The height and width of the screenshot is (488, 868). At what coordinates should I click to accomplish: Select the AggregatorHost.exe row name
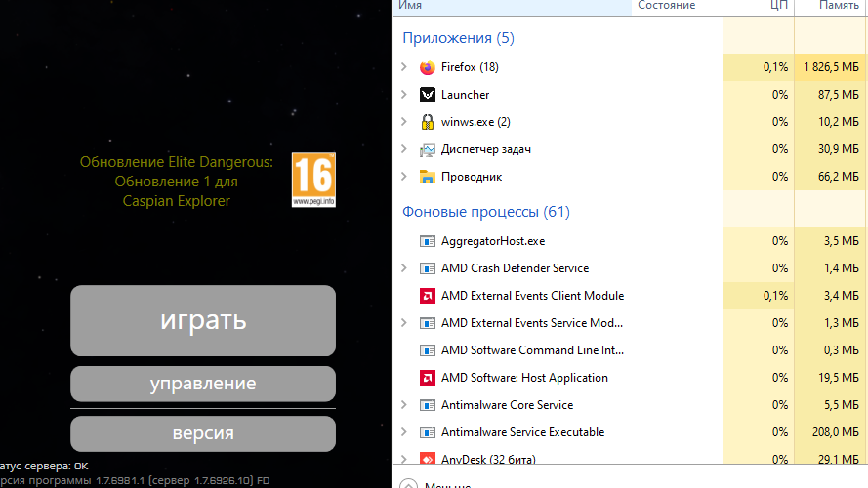[493, 241]
